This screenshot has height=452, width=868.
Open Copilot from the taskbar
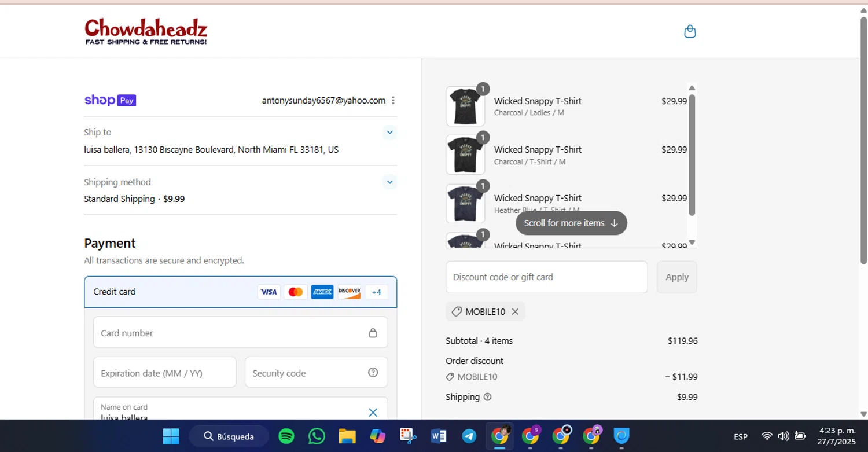(x=378, y=436)
